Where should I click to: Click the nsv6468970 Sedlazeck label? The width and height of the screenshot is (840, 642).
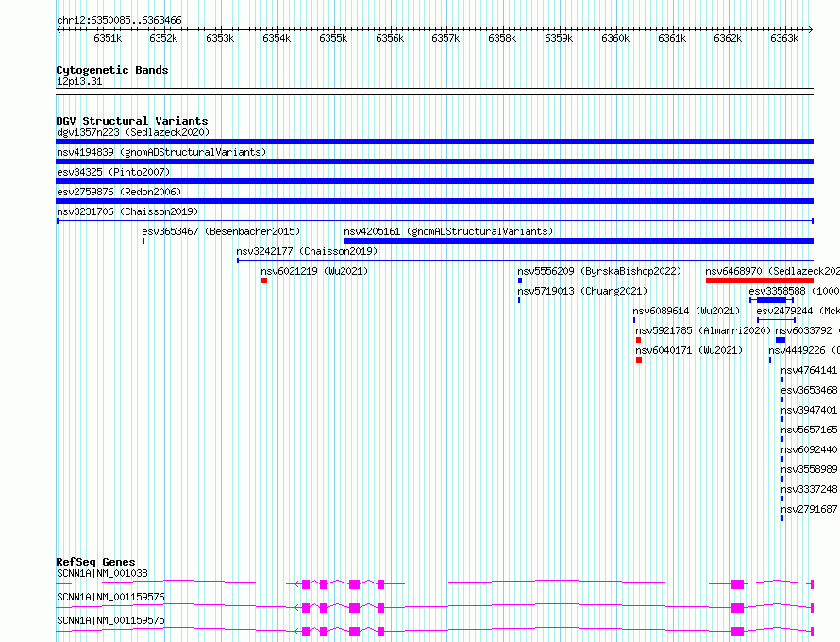[x=772, y=271]
